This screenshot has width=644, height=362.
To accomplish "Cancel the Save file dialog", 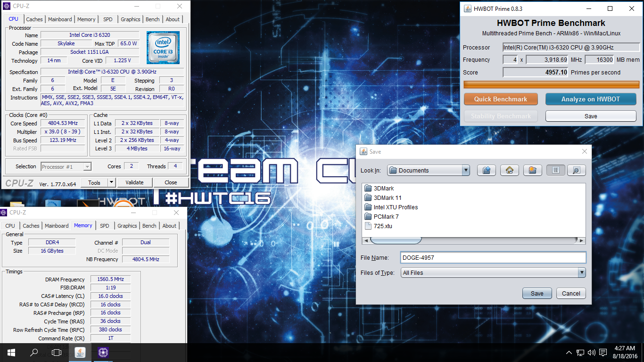I will (x=571, y=293).
